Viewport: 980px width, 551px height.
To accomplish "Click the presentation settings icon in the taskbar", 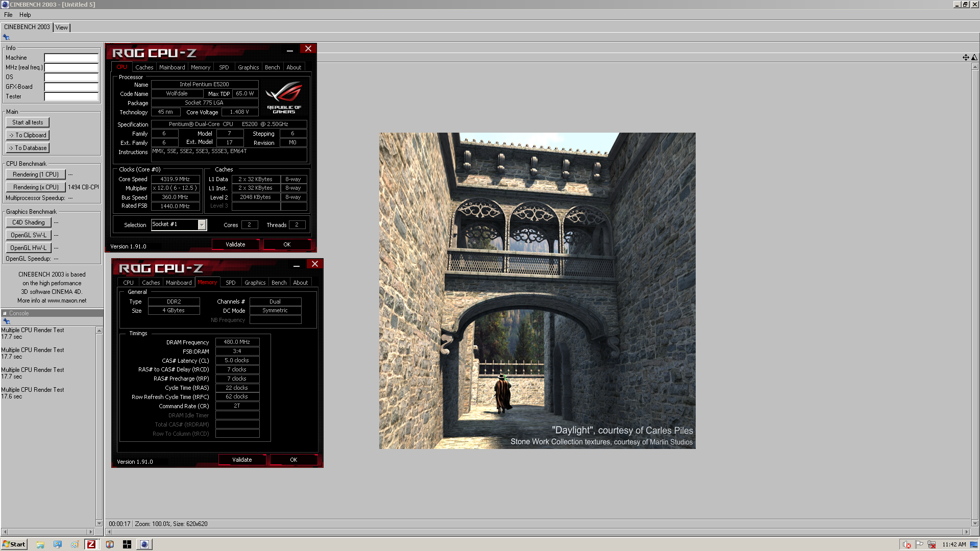I will 58,544.
